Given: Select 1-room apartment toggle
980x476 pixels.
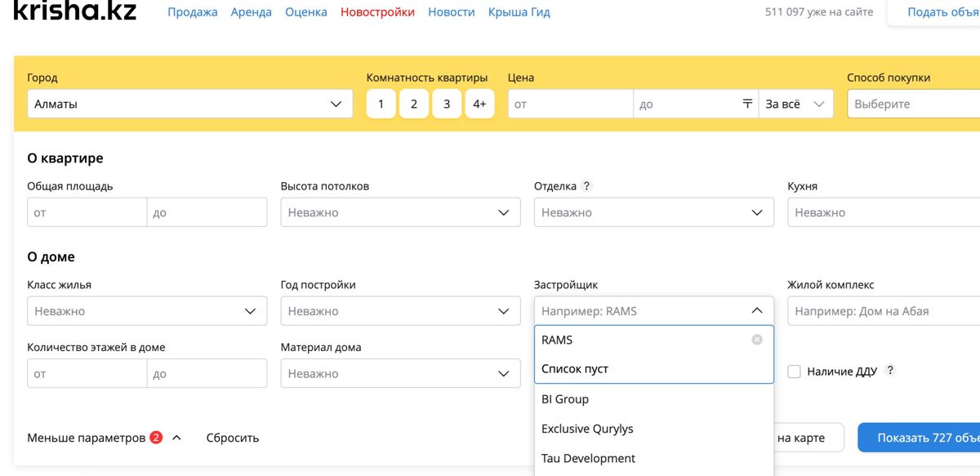Looking at the screenshot, I should [381, 104].
